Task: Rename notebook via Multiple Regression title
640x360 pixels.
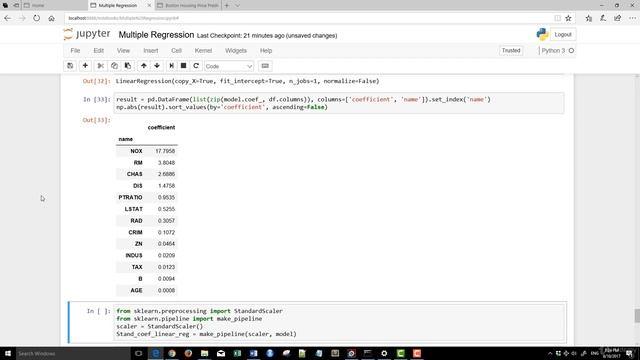Action: [156, 35]
